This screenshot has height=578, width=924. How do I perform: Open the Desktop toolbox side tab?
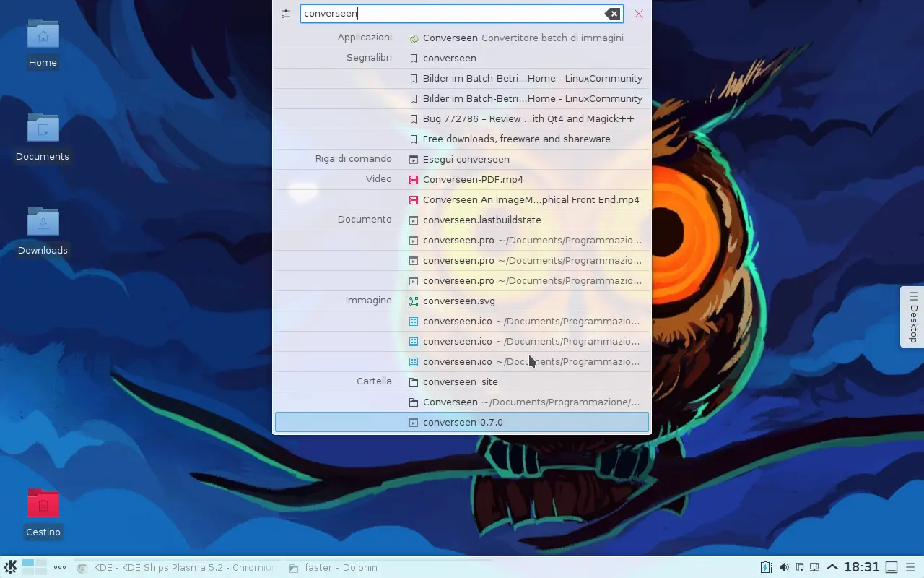(x=912, y=316)
